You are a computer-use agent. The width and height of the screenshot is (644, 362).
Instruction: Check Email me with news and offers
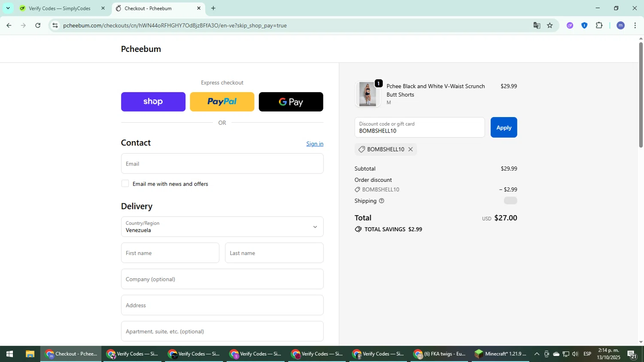point(125,184)
